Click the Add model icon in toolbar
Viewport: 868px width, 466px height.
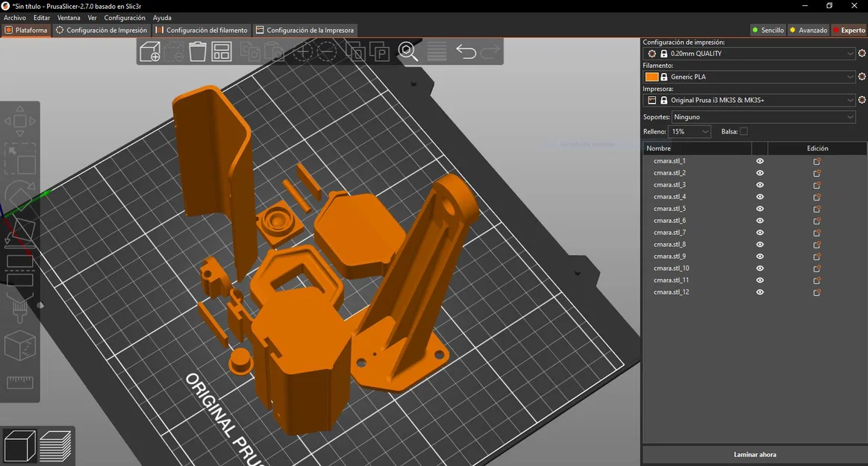click(150, 51)
